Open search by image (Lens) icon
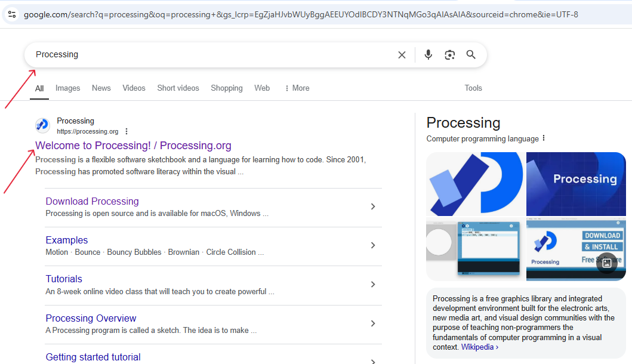Image resolution: width=632 pixels, height=364 pixels. (x=449, y=55)
